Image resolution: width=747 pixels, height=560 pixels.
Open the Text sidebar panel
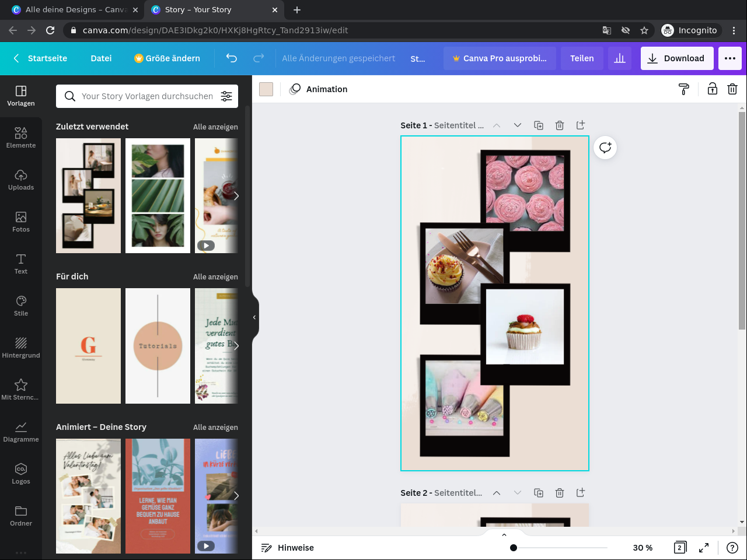(21, 264)
